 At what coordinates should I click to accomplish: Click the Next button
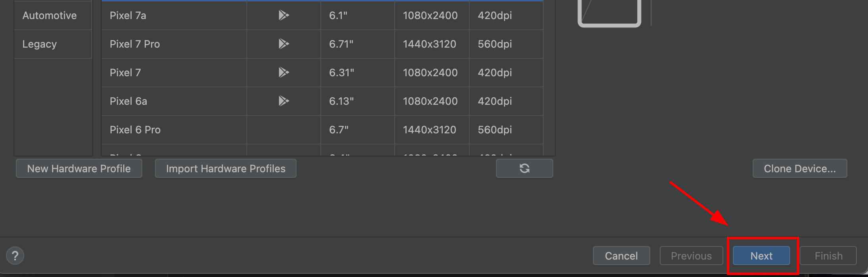[x=761, y=256]
